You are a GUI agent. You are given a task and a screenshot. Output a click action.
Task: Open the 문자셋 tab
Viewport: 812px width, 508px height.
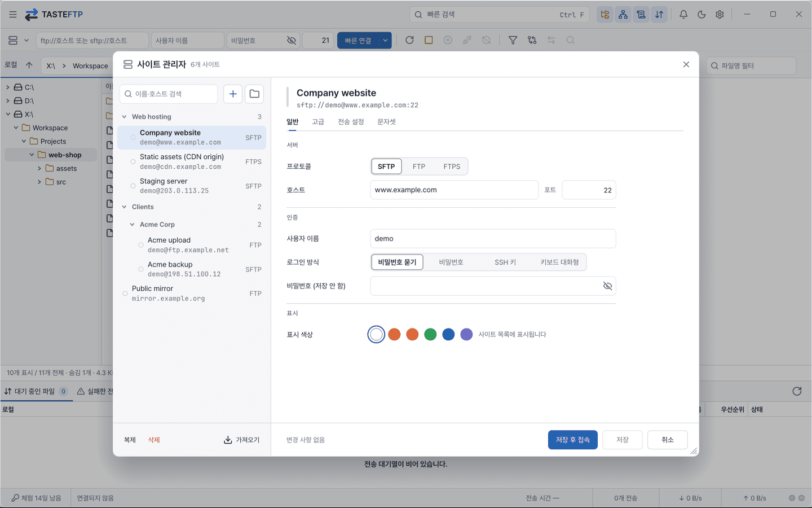tap(386, 122)
